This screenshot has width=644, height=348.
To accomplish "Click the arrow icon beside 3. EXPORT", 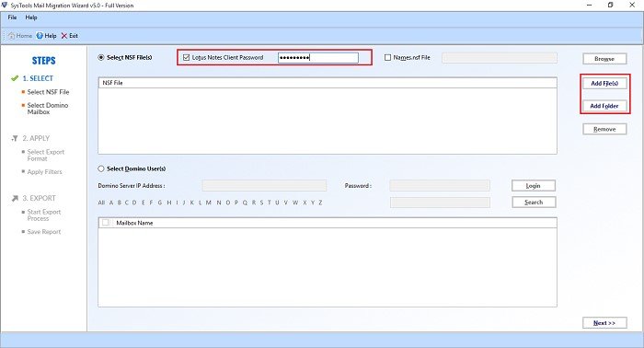I will click(x=15, y=198).
